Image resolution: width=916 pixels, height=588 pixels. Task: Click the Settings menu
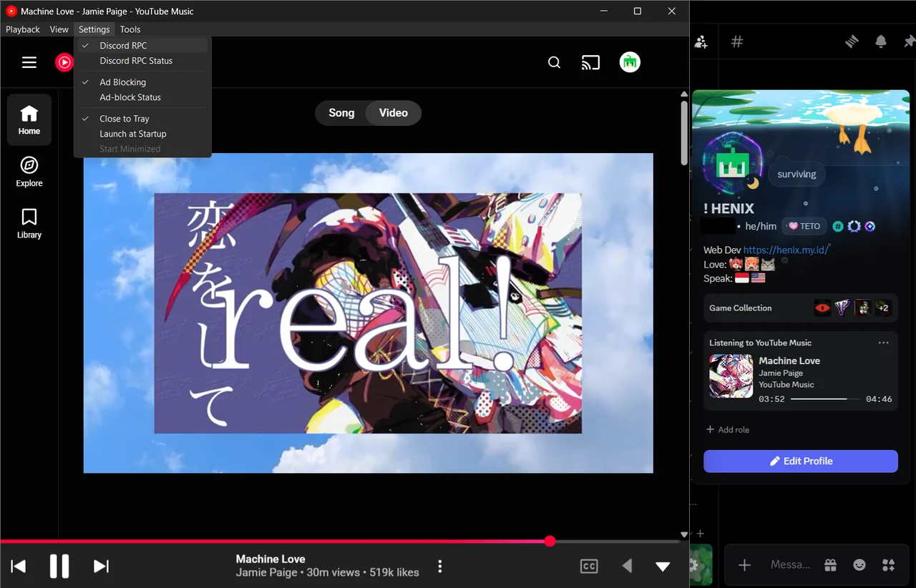pyautogui.click(x=94, y=29)
